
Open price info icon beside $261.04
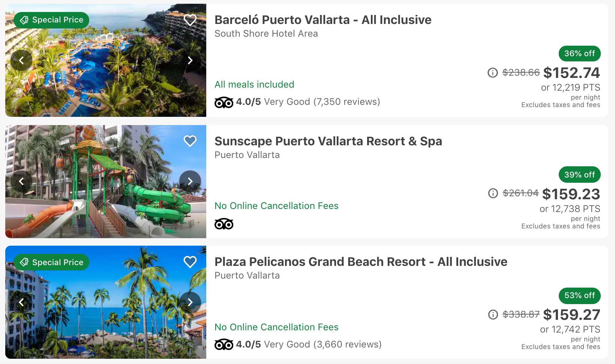click(x=493, y=193)
